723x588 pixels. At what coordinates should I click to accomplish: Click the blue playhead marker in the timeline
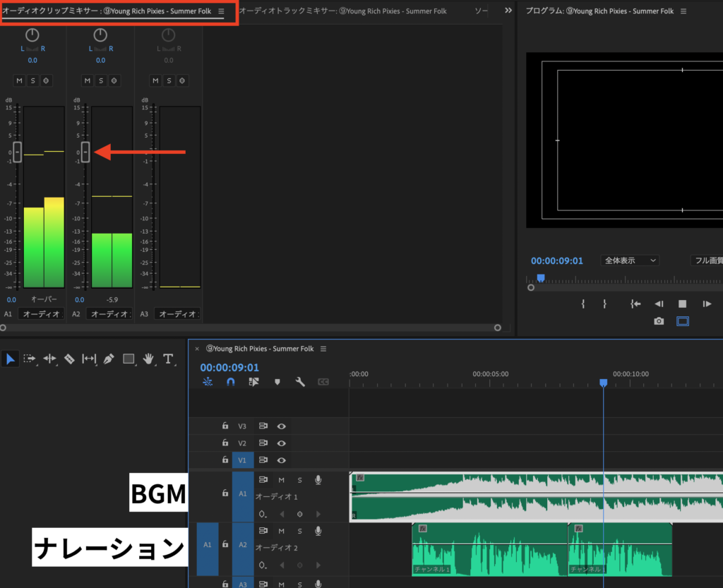coord(604,382)
